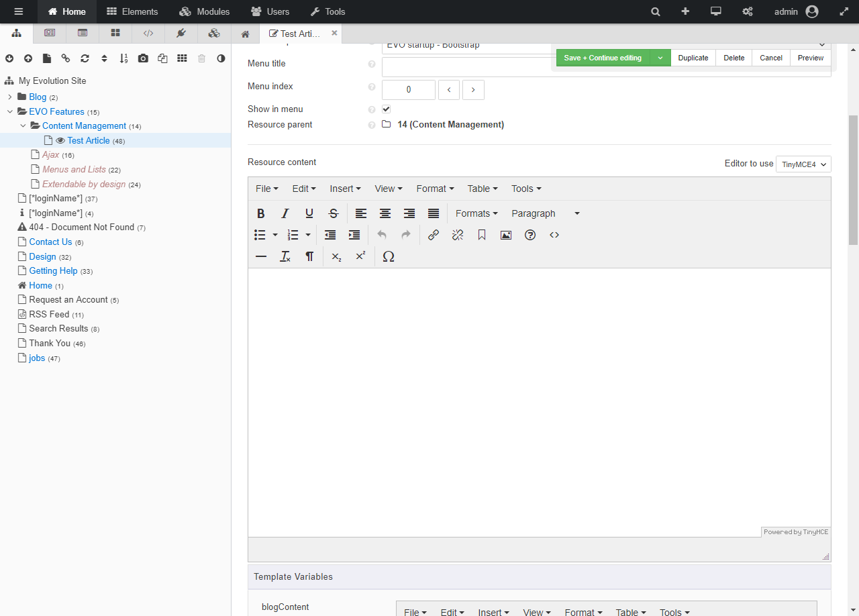
Task: Toggle dark theme with the contrast icon
Action: [x=221, y=58]
